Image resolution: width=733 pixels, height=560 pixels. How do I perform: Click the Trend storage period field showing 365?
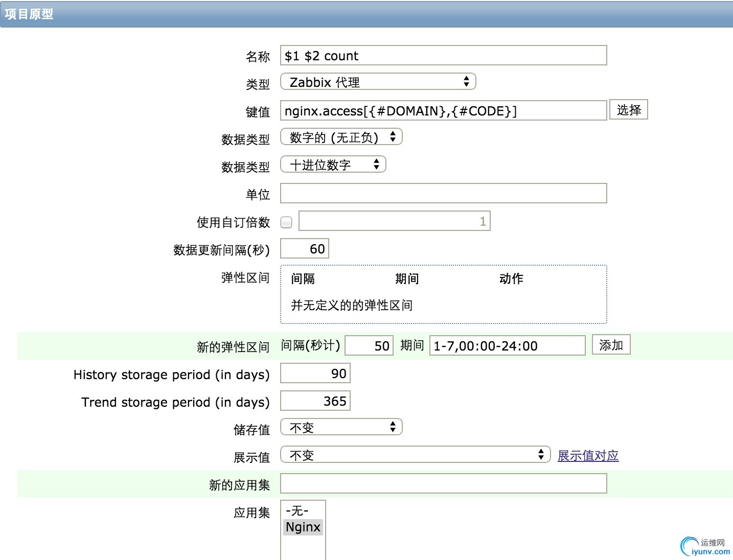point(315,401)
